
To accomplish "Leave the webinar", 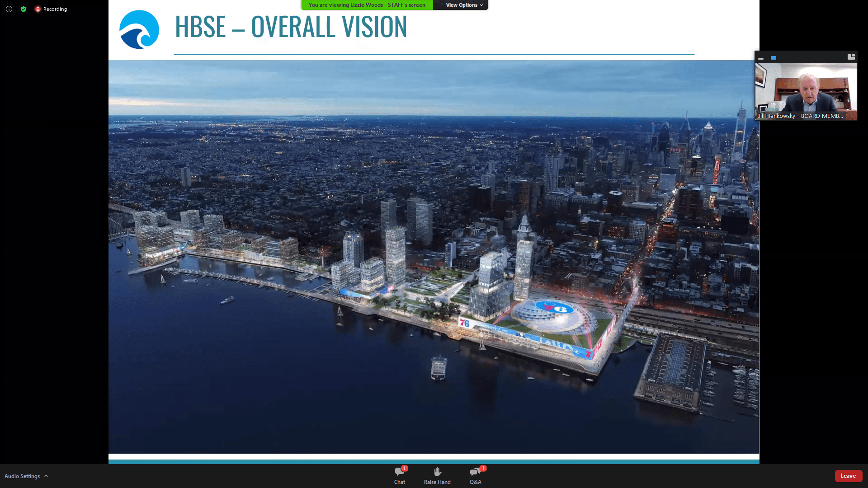I will pos(848,476).
